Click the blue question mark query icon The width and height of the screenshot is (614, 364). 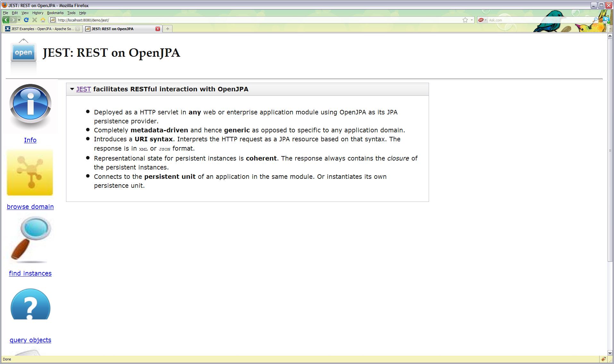coord(30,304)
